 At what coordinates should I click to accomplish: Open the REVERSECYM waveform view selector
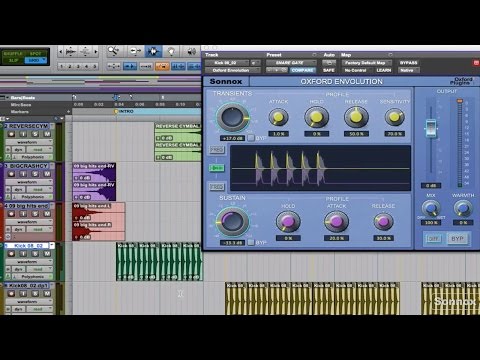29,142
